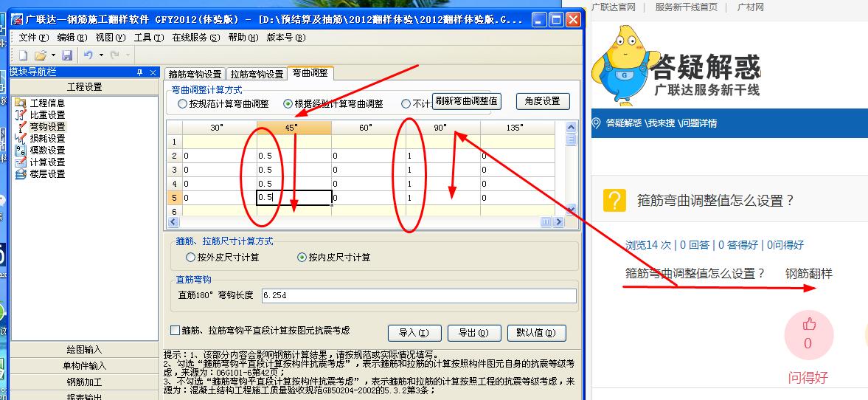Click the 默认值(D) button
Viewport: 868px width, 400px height.
[536, 333]
